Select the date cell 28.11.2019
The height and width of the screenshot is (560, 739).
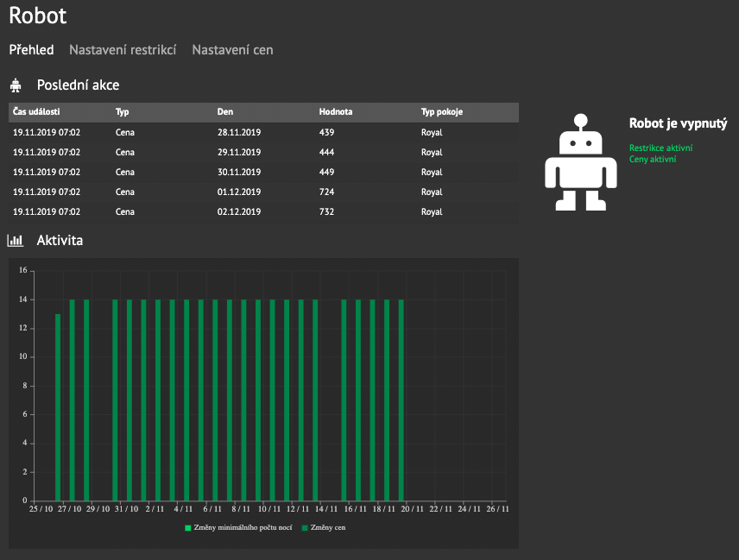coord(239,132)
